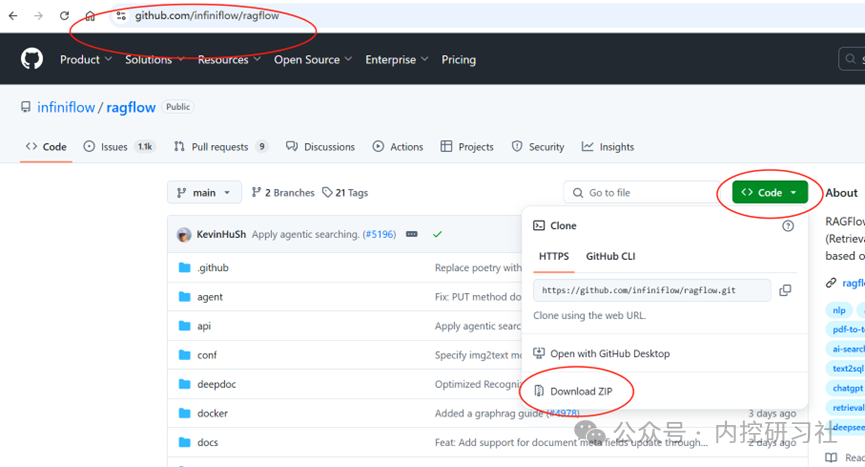Copy the clone URL to clipboard

(785, 290)
